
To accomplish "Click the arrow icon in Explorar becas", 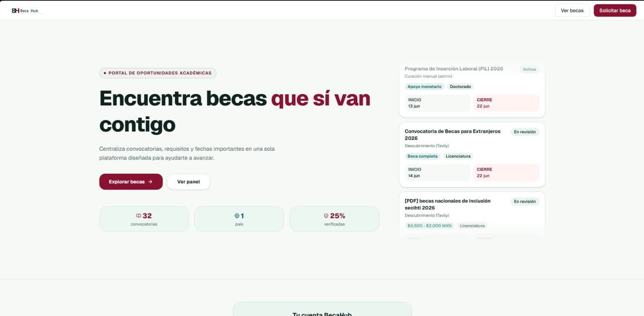I will (x=150, y=182).
